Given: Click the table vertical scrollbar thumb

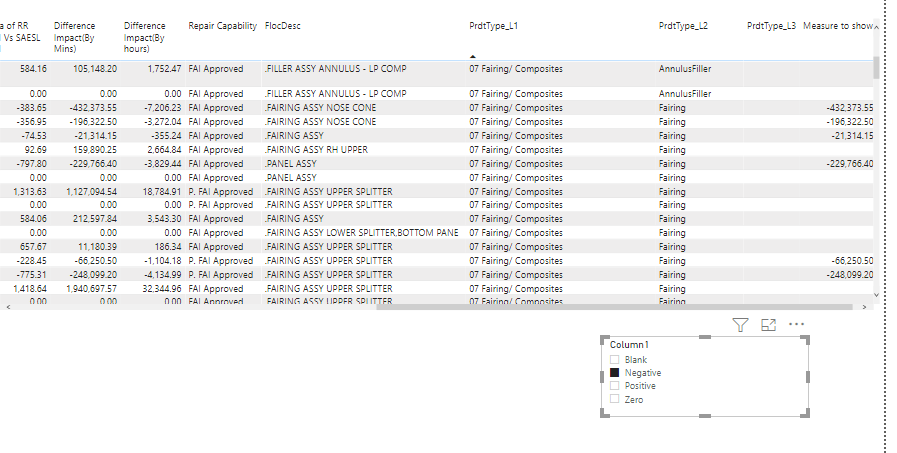Looking at the screenshot, I should (876, 68).
